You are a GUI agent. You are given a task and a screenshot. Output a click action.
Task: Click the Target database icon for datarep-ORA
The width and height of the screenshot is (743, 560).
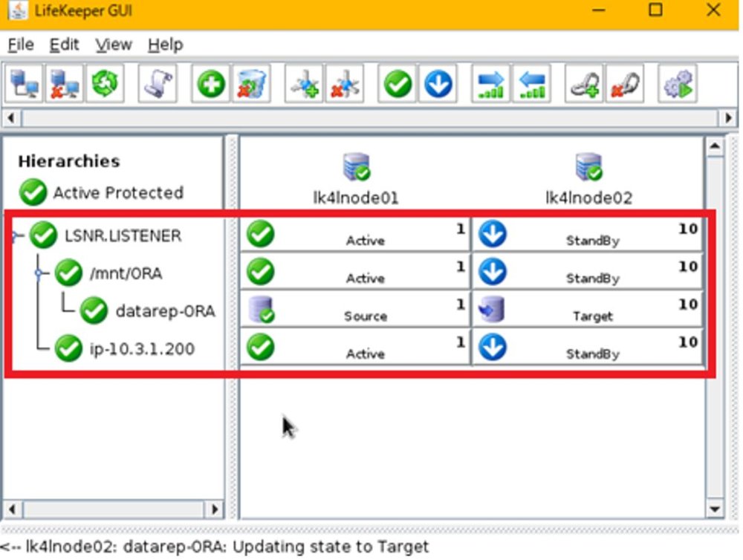[492, 310]
